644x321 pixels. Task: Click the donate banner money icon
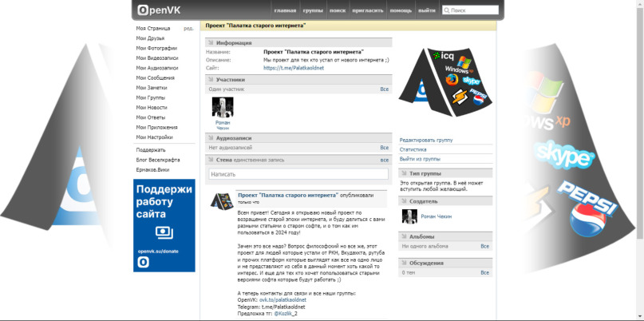164,232
